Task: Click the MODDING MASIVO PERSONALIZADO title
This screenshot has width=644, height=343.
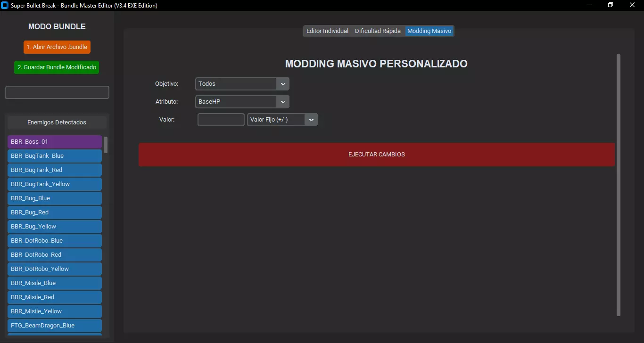Action: coord(377,64)
